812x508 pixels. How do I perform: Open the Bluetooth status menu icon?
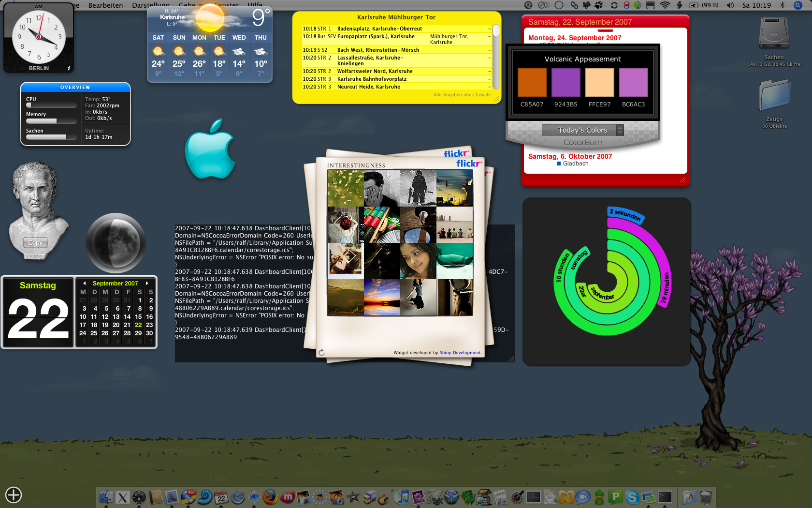[782, 5]
